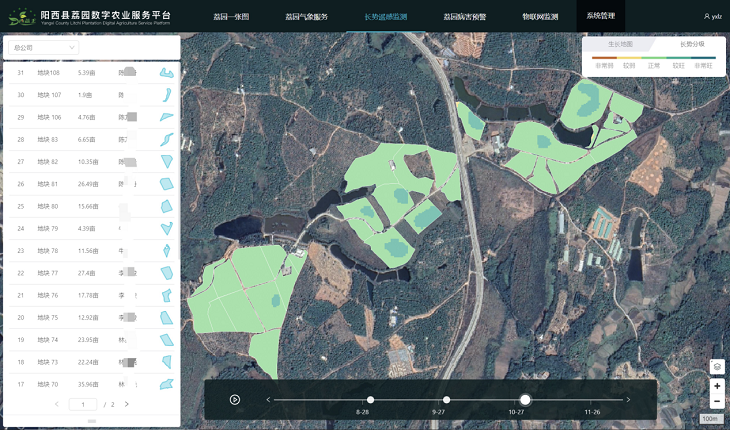Open the 物联网监测 tab
Image resolution: width=730 pixels, height=430 pixels.
click(x=540, y=17)
